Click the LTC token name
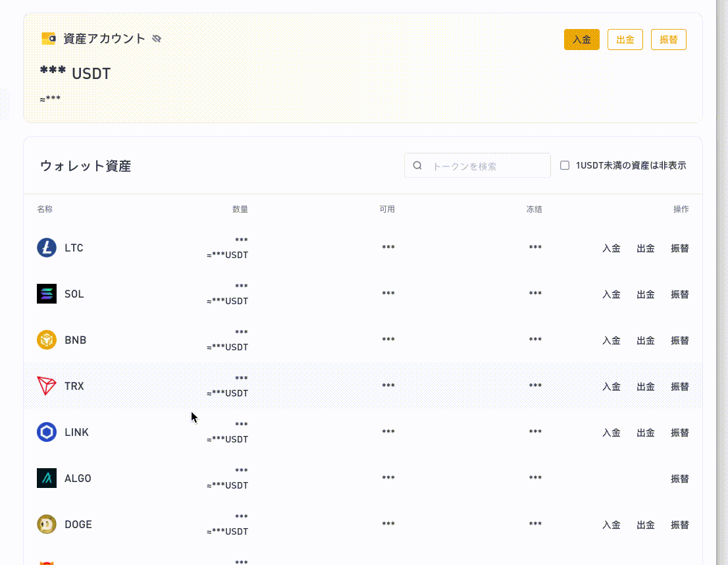 (x=74, y=248)
